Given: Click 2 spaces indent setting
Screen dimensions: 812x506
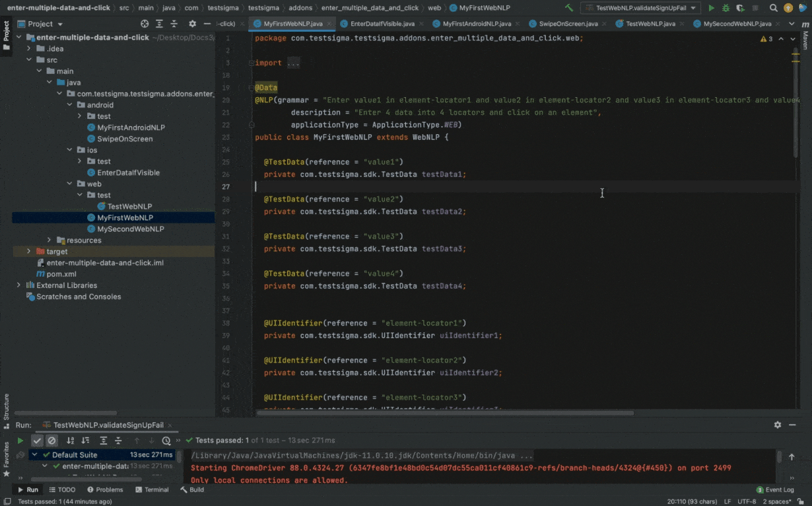Looking at the screenshot, I should 776,501.
